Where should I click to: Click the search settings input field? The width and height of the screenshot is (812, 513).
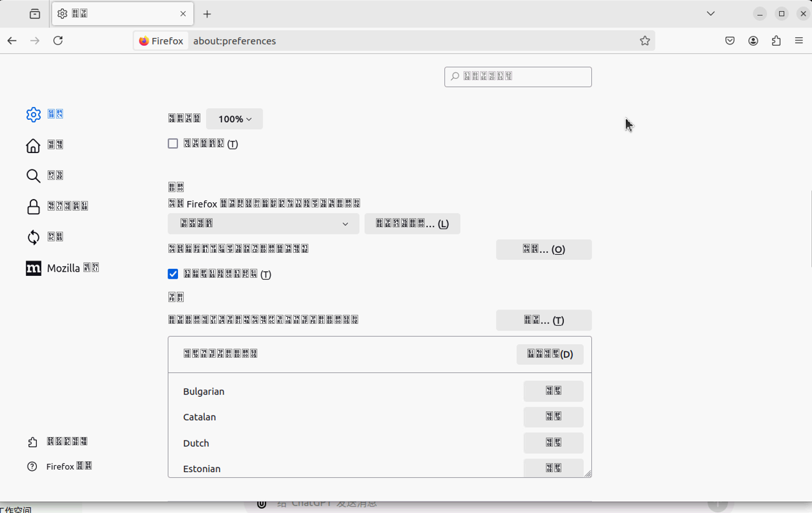(518, 77)
